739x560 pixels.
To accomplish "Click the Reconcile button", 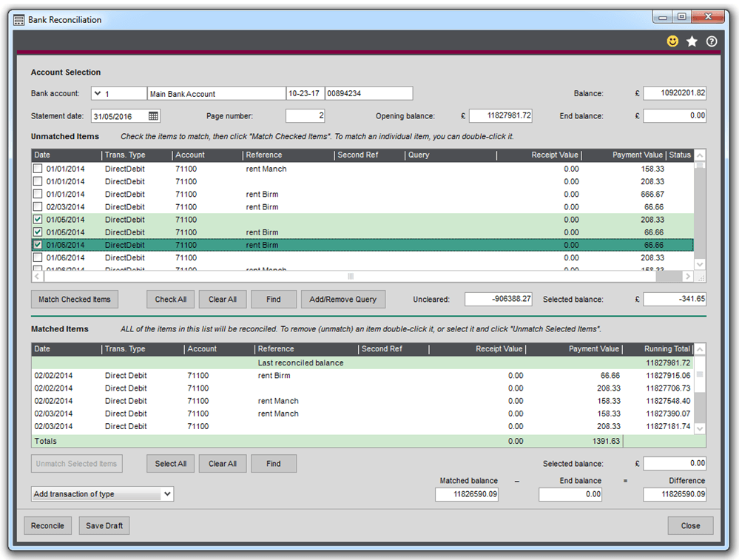I will tap(47, 525).
